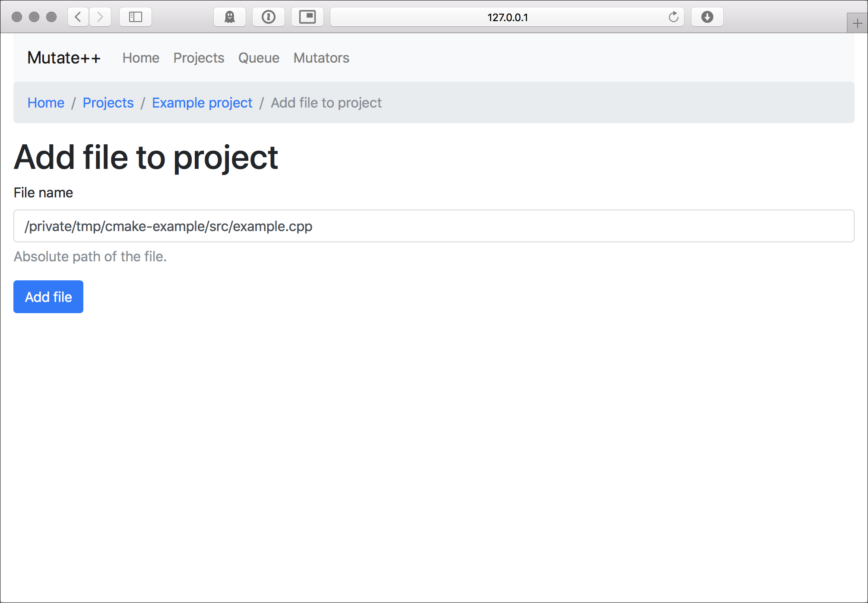Open the Projects navbar item
The height and width of the screenshot is (603, 868).
click(x=199, y=58)
